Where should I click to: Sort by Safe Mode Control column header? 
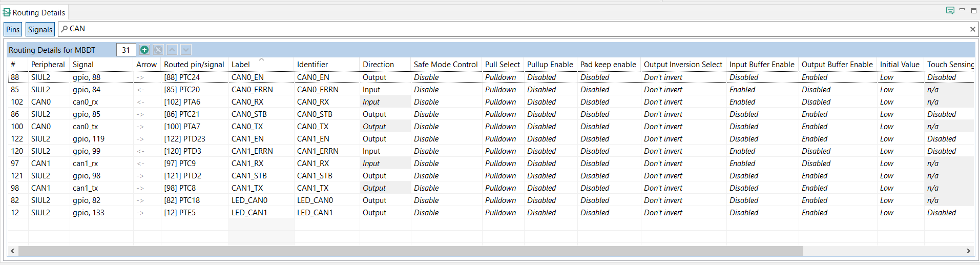coord(446,64)
